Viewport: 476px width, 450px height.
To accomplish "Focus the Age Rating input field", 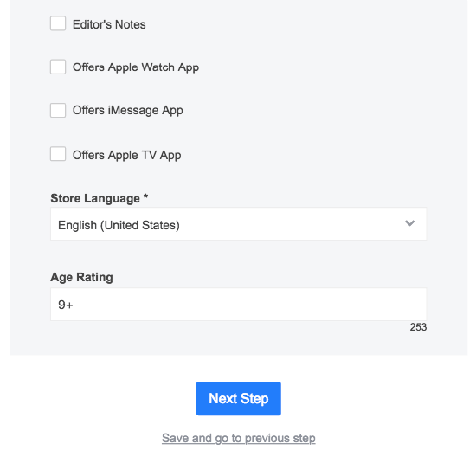I will pos(238,305).
